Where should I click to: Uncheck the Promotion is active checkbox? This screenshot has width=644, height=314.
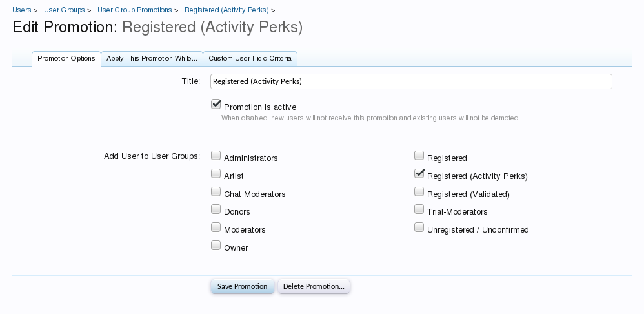216,105
